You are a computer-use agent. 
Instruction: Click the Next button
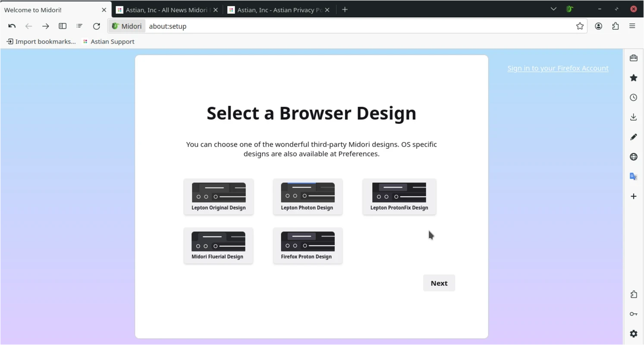(x=439, y=283)
